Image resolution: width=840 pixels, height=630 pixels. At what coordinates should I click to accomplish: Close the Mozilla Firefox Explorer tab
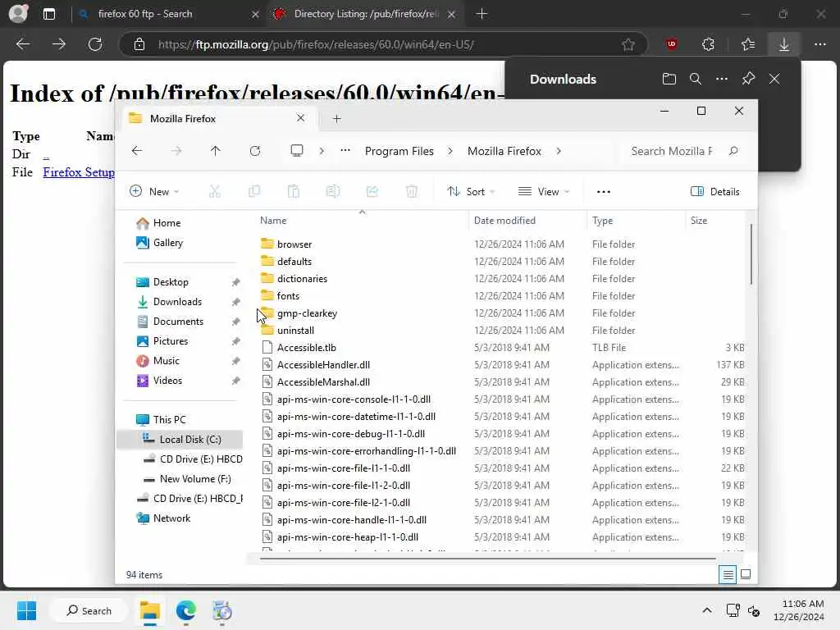coord(300,118)
